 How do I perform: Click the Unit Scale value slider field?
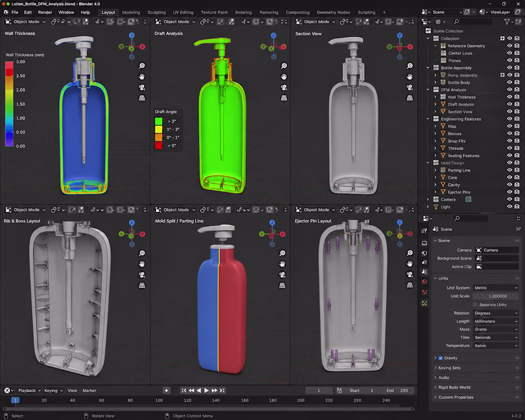tap(495, 296)
